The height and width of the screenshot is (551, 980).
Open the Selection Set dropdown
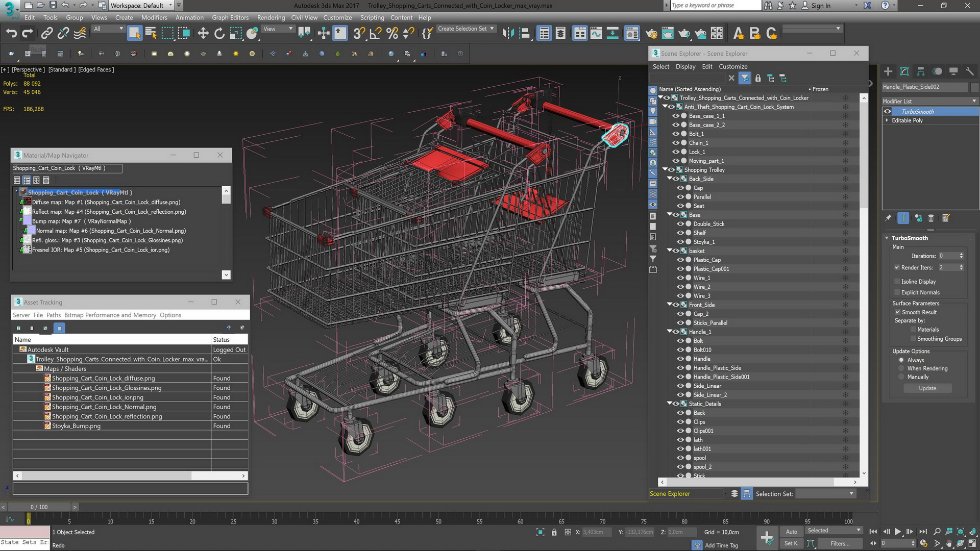point(825,493)
